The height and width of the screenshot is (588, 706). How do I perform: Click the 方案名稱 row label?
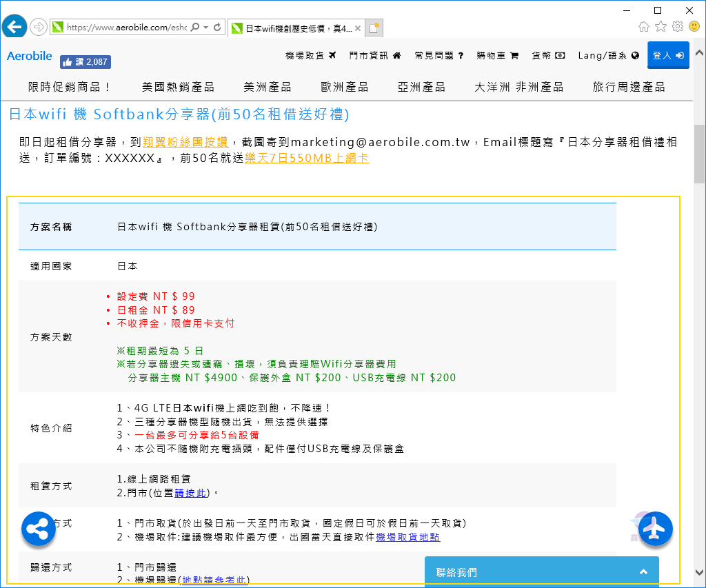(x=51, y=227)
